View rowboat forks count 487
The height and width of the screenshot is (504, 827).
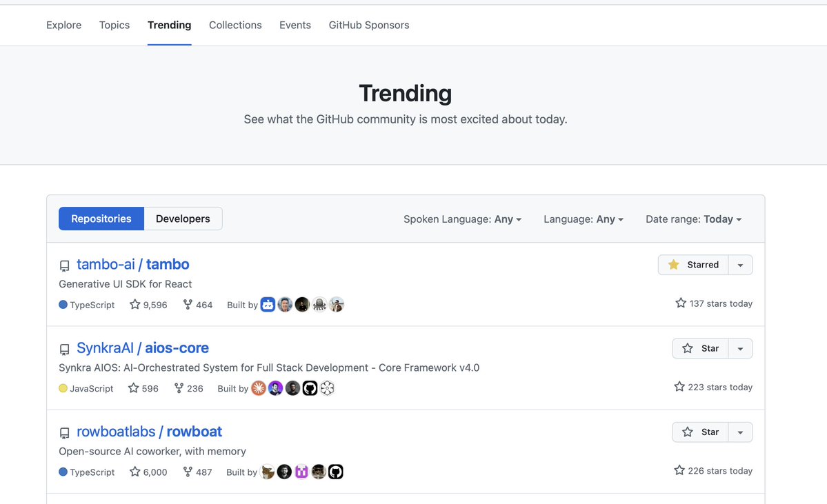point(197,472)
